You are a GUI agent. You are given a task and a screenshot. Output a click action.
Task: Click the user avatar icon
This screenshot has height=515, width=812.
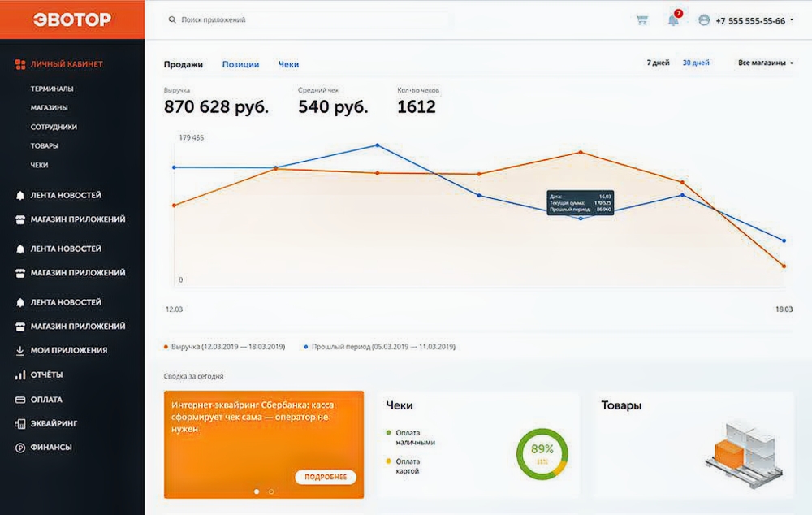click(x=704, y=20)
